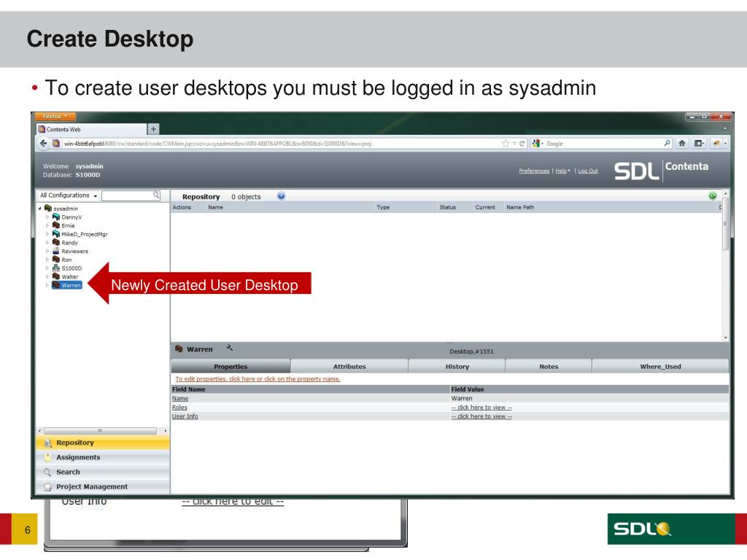
Task: Click the wrench icon next to Warren
Action: [230, 348]
